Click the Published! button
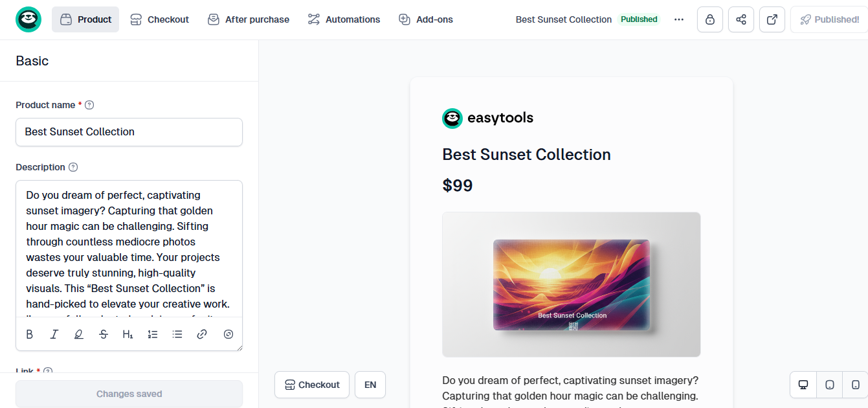Viewport: 868px width, 408px height. click(x=829, y=19)
